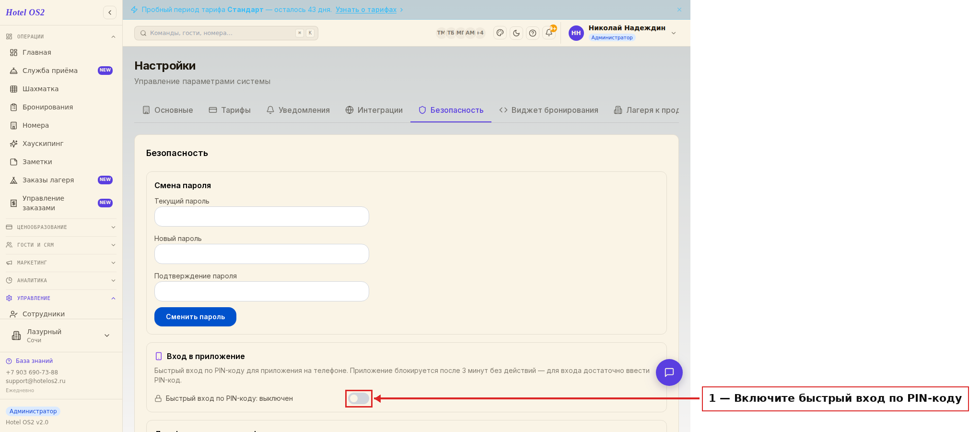This screenshot has width=980, height=432.
Task: Focus the Текущий пароль field
Action: [x=262, y=216]
